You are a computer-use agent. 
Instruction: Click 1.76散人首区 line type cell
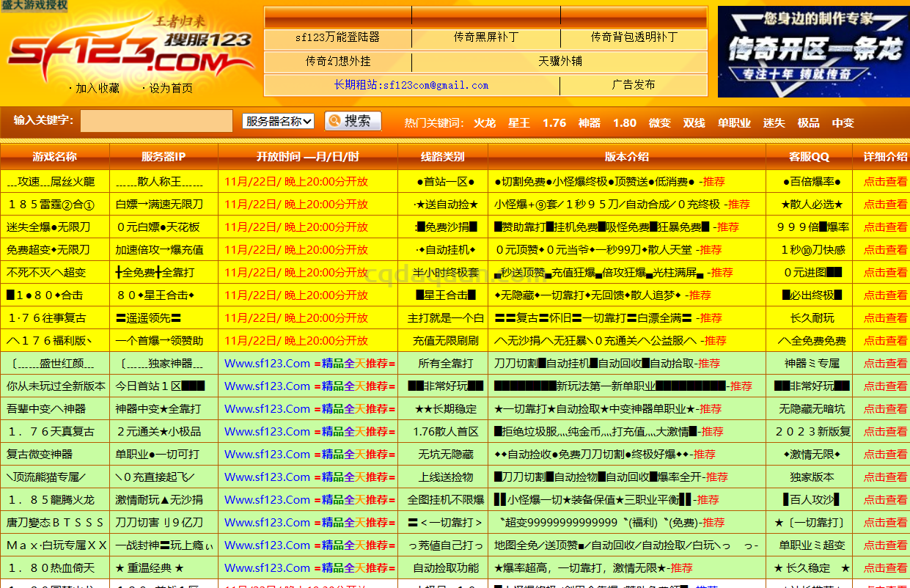(446, 432)
